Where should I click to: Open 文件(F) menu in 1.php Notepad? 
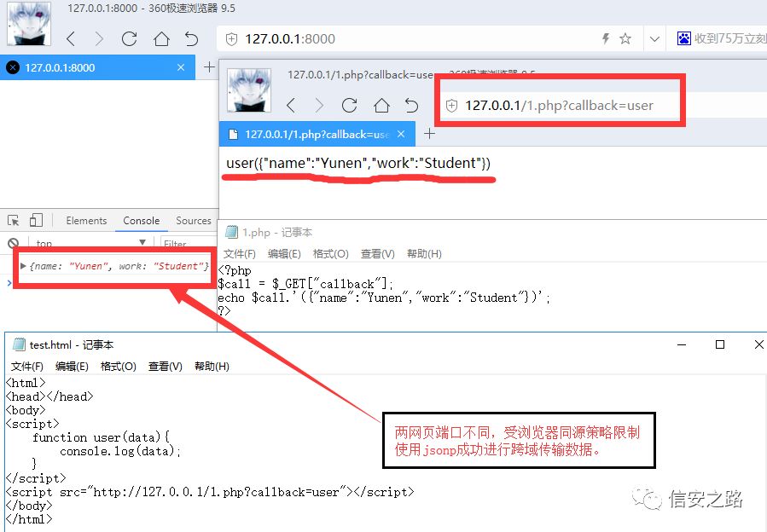coord(240,254)
